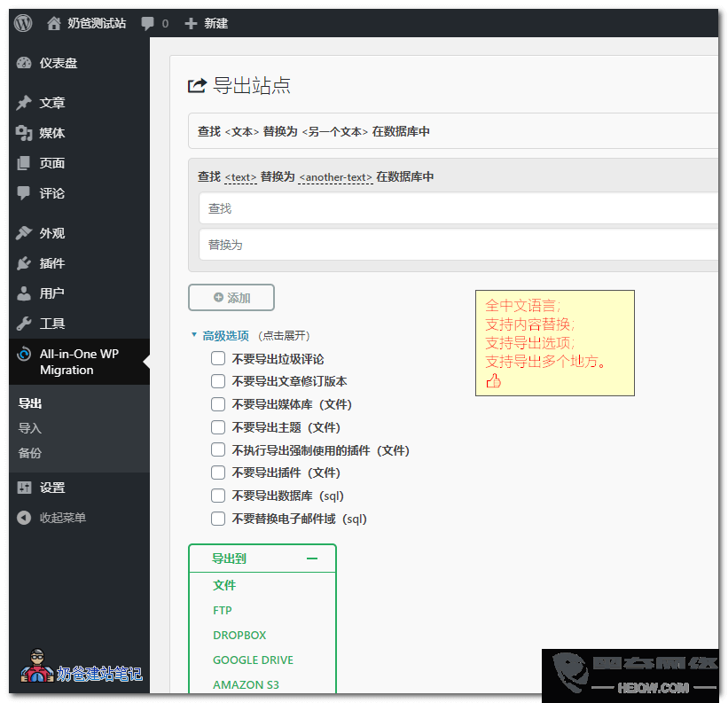Toggle 不要导出主题 (文件) checkbox

click(218, 427)
